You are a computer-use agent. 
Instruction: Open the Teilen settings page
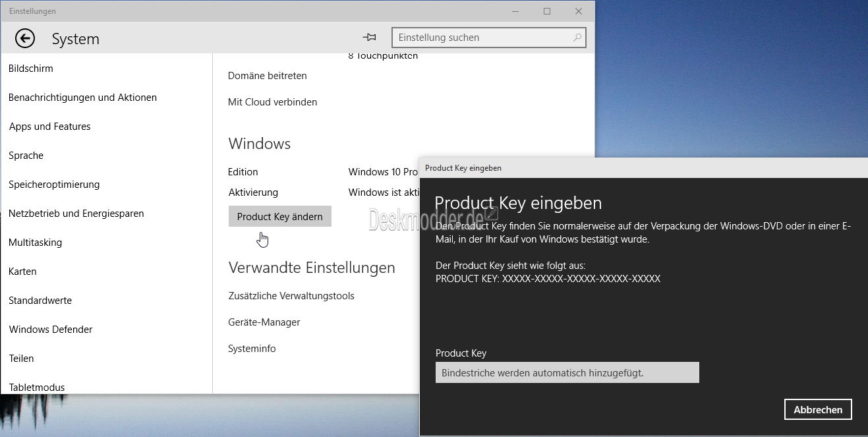click(x=21, y=359)
